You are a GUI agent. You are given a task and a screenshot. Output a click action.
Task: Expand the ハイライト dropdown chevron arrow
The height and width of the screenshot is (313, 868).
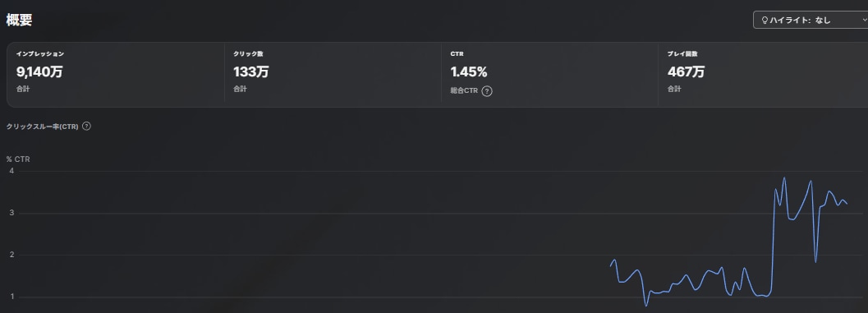tap(865, 21)
